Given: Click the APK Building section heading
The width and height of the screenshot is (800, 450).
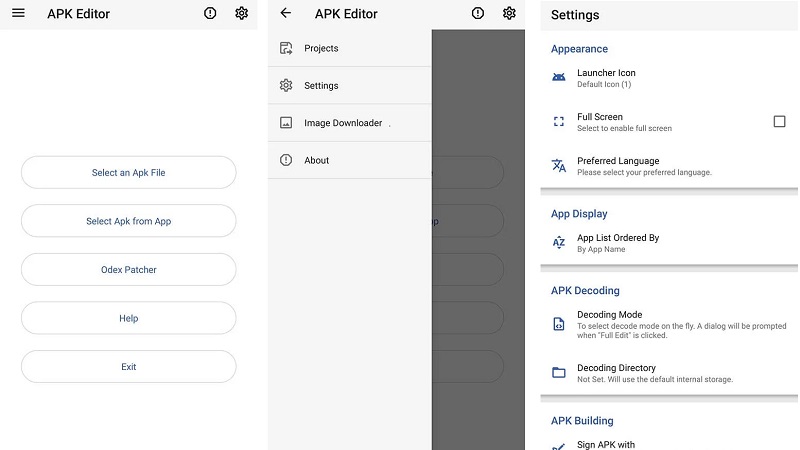Looking at the screenshot, I should click(x=582, y=420).
